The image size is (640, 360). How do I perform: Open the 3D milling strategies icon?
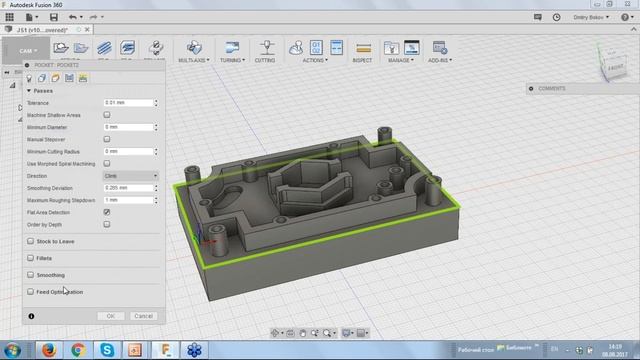coord(127,48)
